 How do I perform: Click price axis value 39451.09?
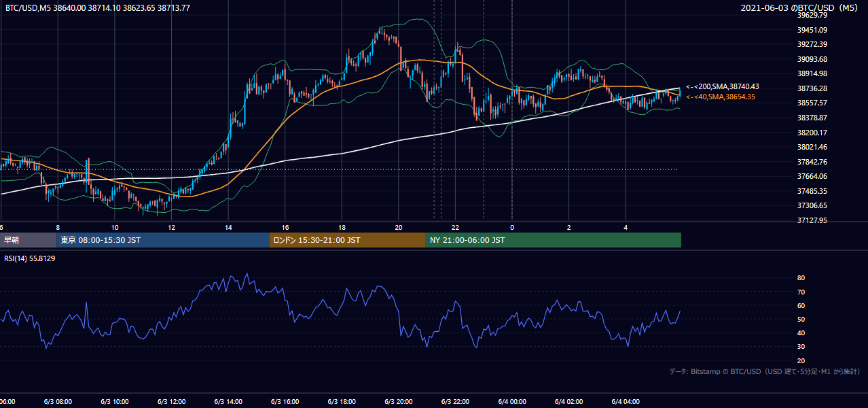coord(812,30)
